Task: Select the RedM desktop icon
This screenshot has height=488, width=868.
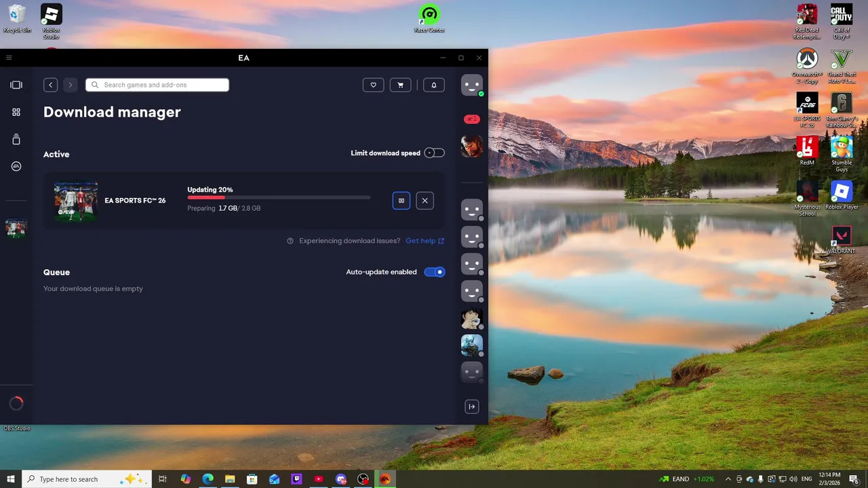Action: tap(807, 150)
